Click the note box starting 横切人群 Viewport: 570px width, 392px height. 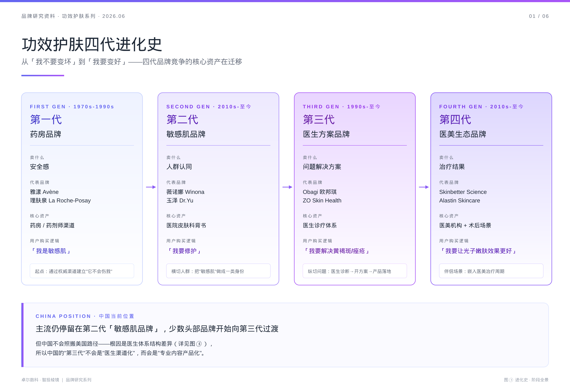click(219, 271)
